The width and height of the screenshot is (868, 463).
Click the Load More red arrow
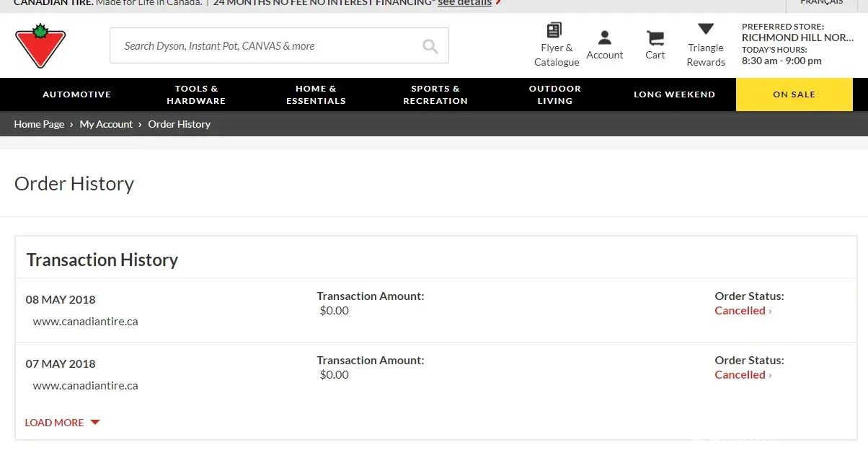[95, 423]
